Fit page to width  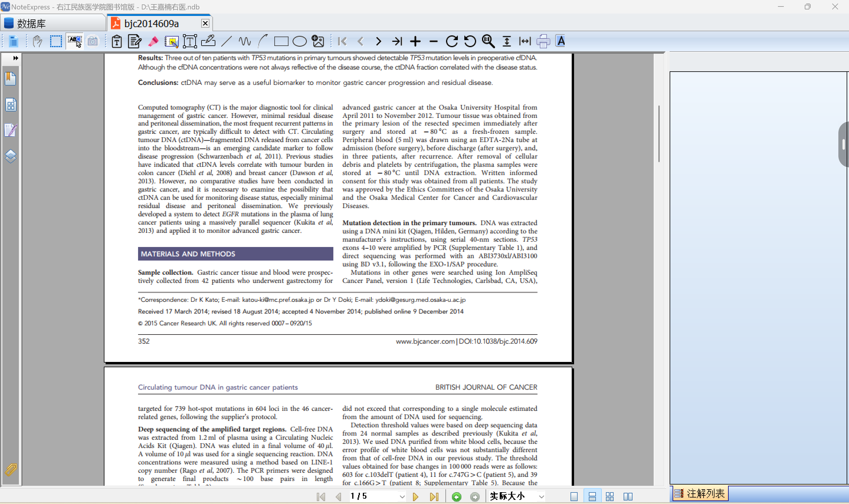525,42
